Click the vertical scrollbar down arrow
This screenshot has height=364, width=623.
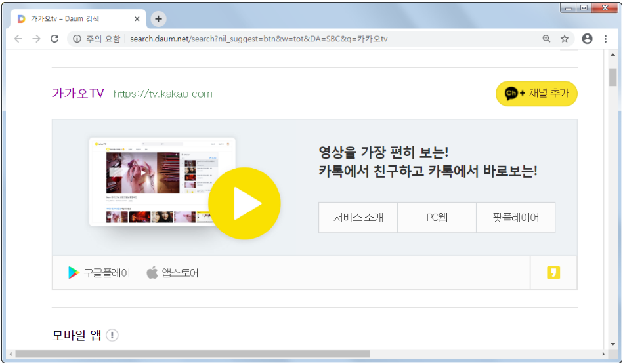pyautogui.click(x=613, y=344)
